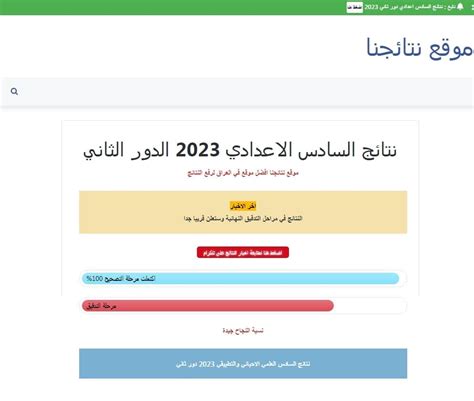Viewport: 474px width, 401px height.
Task: Open the menu icon at top-right edge
Action: (x=472, y=7)
